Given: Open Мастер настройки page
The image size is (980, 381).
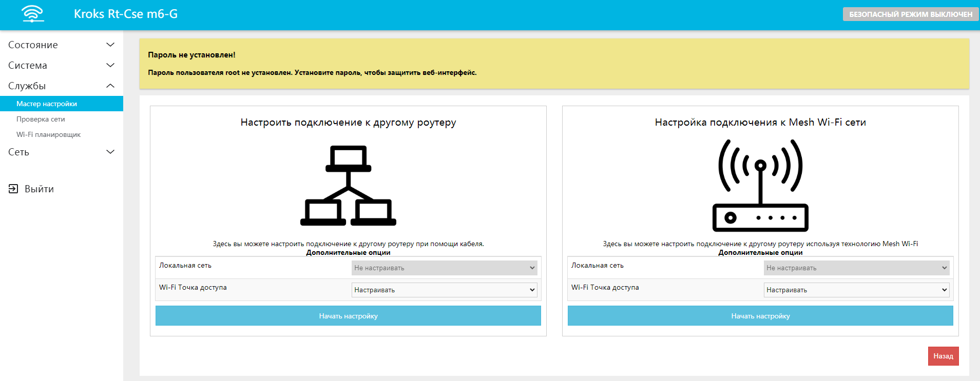Looking at the screenshot, I should [47, 104].
